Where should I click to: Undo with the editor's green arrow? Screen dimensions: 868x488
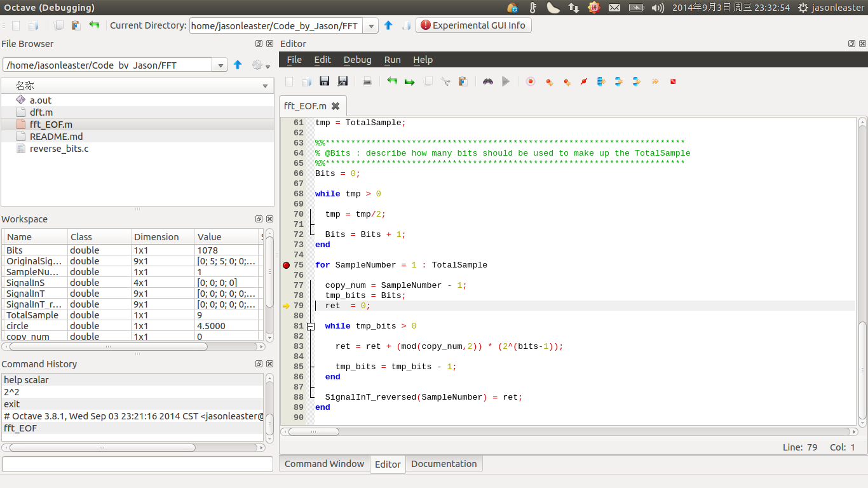click(392, 81)
